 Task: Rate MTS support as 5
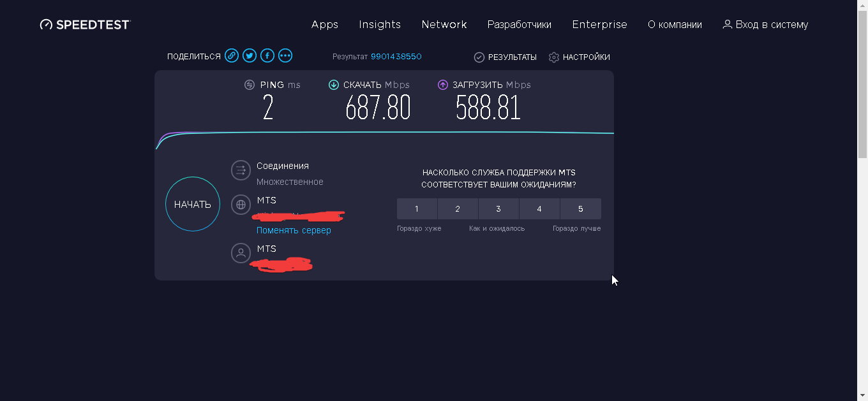pyautogui.click(x=580, y=209)
